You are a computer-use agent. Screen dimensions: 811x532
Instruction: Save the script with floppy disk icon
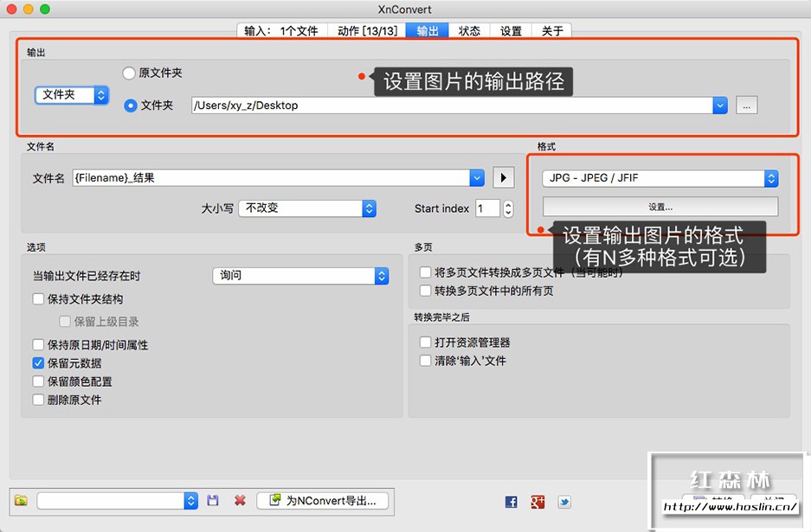[213, 501]
